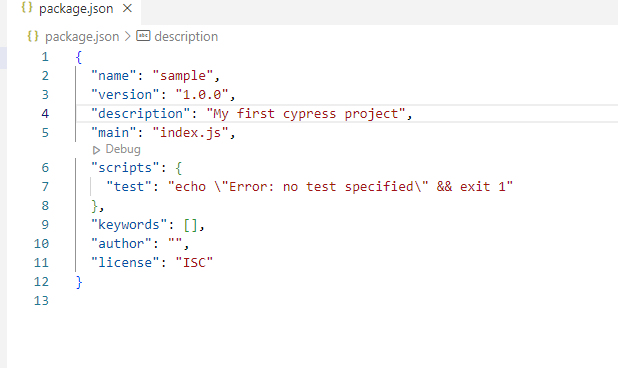
Task: Click the JSON file icon in breadcrumb
Action: [x=33, y=36]
